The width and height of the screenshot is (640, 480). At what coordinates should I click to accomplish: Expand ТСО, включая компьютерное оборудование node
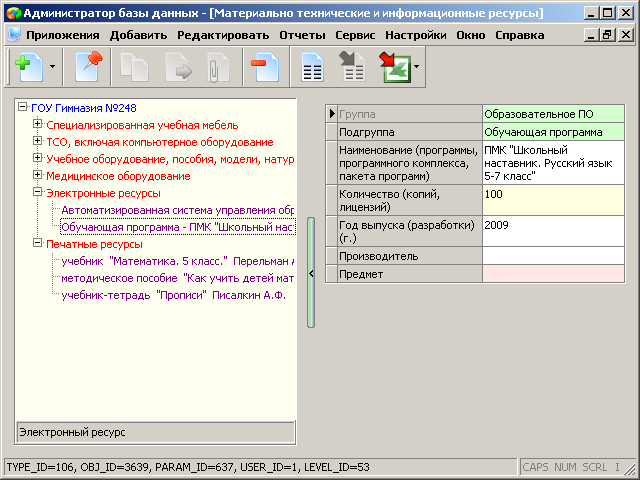(38, 141)
